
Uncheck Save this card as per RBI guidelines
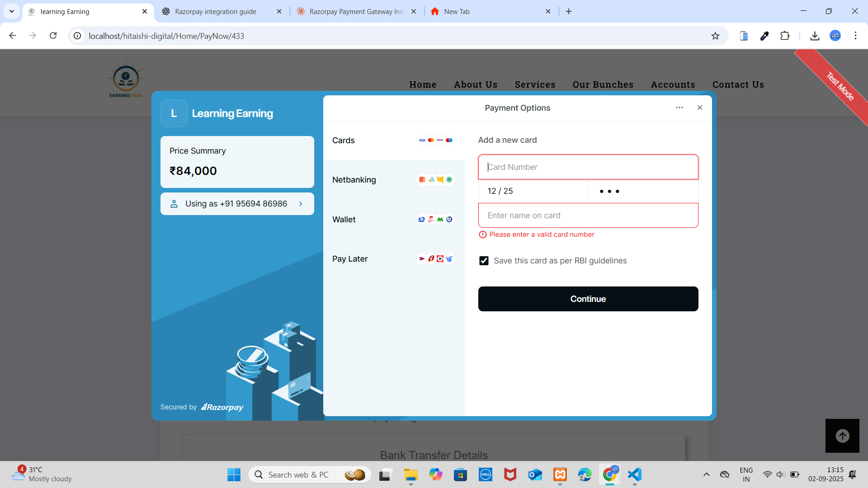point(484,261)
